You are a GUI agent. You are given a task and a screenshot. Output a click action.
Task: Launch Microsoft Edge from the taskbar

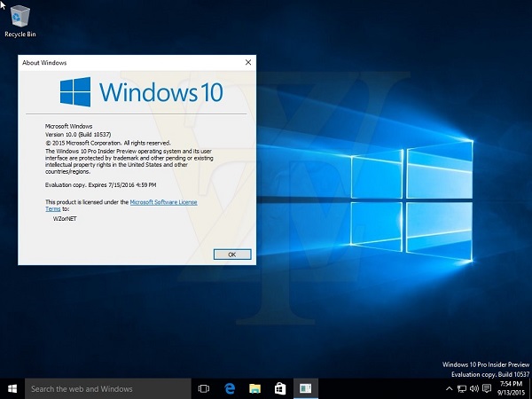pos(229,388)
